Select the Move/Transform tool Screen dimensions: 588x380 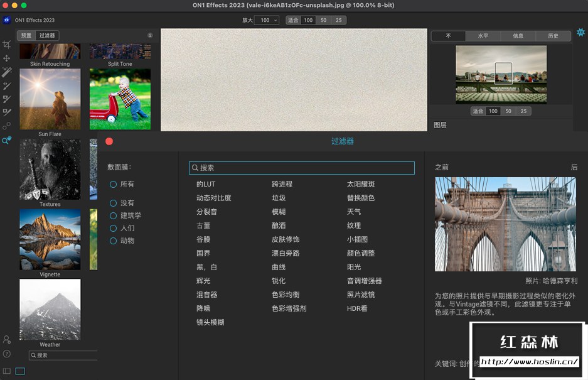[x=8, y=58]
